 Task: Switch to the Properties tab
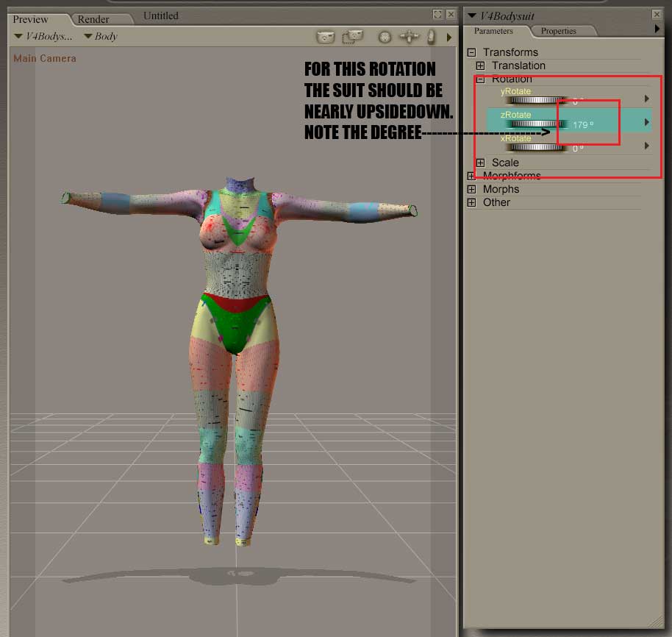pyautogui.click(x=558, y=31)
